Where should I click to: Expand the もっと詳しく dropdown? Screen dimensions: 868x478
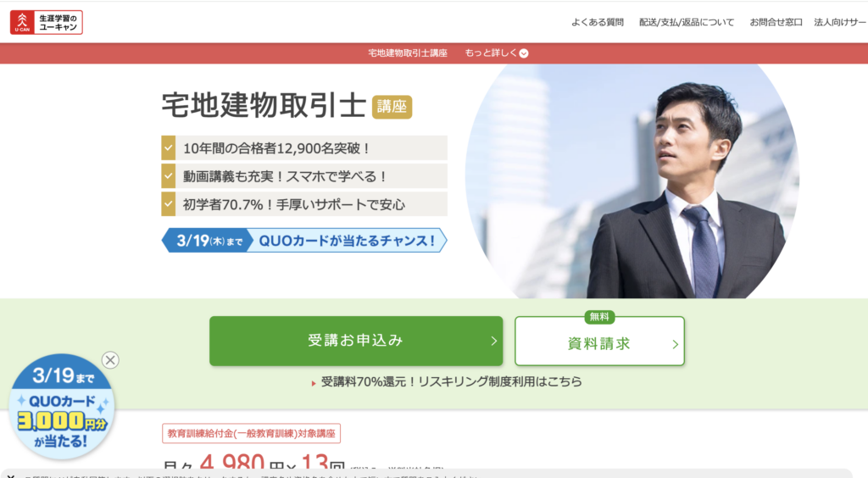tap(497, 53)
